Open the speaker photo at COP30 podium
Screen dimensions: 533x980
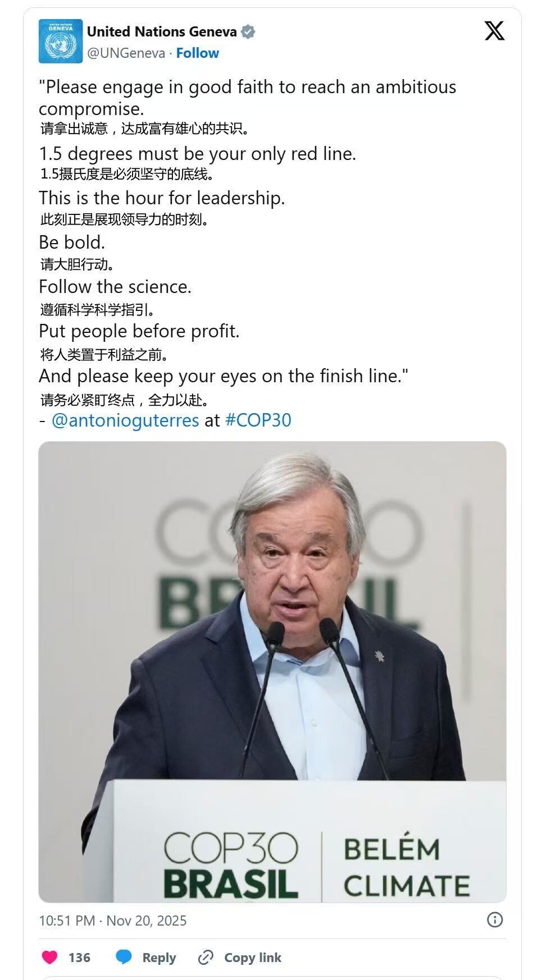click(x=272, y=617)
